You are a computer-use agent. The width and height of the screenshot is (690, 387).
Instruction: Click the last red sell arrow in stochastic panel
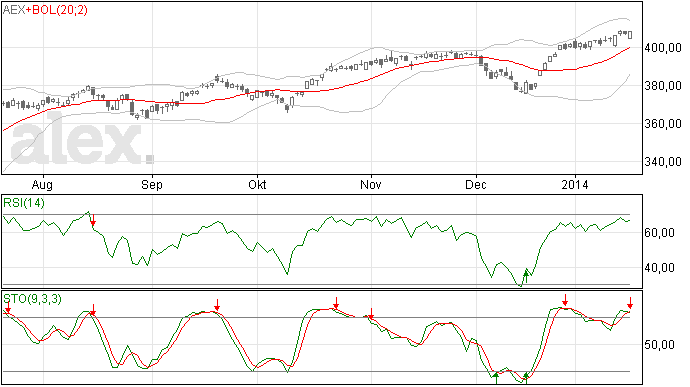tap(630, 303)
